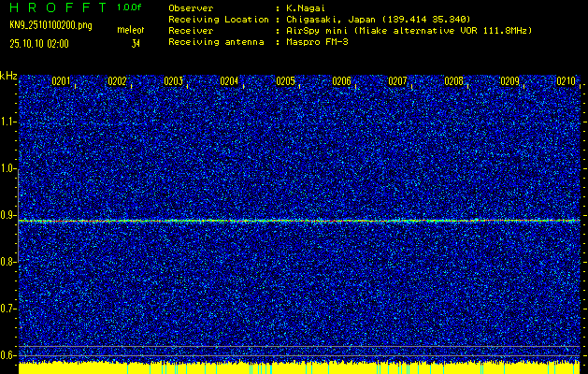Click the 1.00f version label

[130, 7]
